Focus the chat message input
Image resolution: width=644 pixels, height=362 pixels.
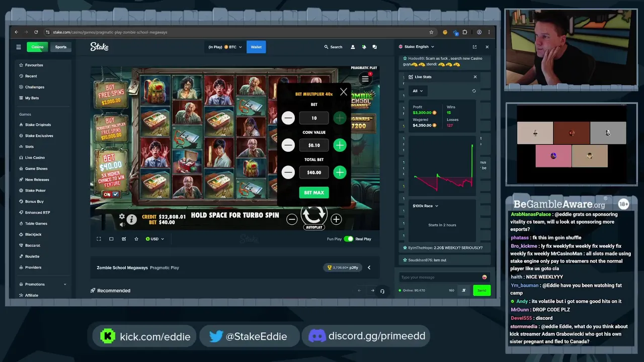[x=440, y=277]
